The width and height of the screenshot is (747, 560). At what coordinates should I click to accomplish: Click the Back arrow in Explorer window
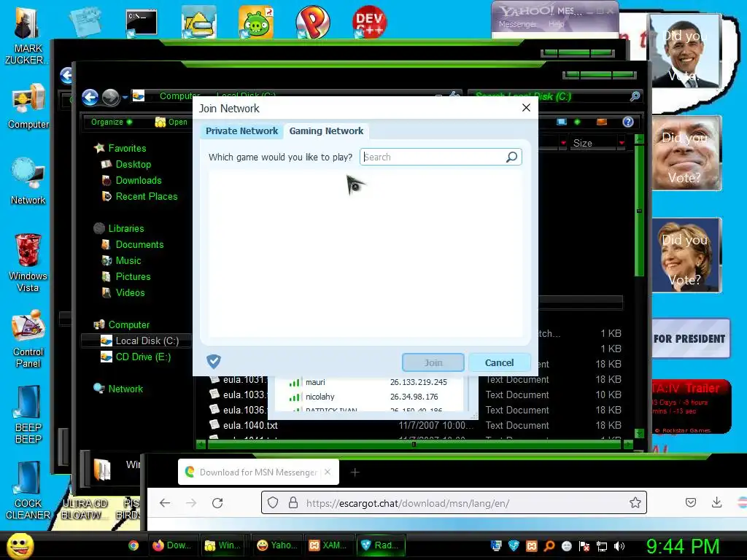point(90,97)
